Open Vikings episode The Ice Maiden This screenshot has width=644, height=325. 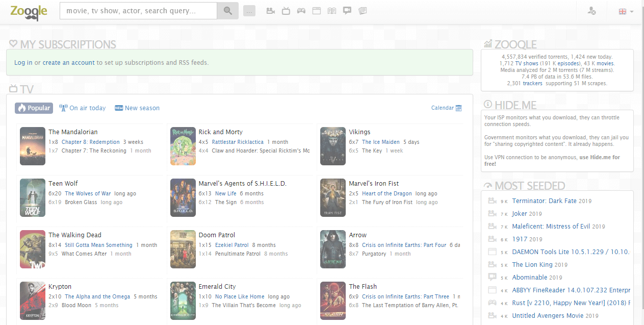(381, 142)
